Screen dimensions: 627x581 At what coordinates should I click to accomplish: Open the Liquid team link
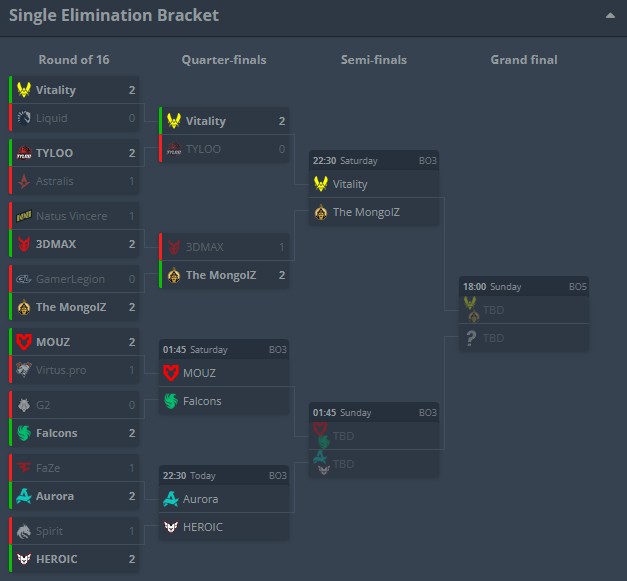52,118
